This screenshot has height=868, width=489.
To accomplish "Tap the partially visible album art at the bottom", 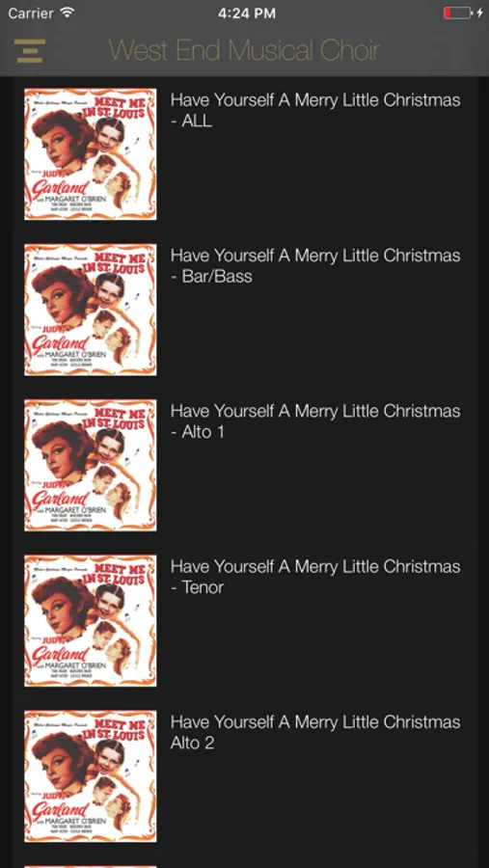I will coord(91,866).
